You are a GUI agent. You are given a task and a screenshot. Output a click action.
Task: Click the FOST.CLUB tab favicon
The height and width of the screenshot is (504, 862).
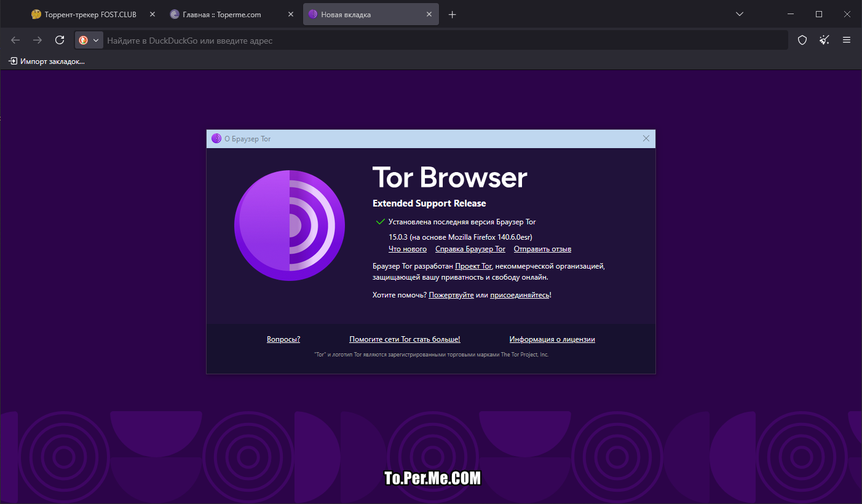coord(36,14)
